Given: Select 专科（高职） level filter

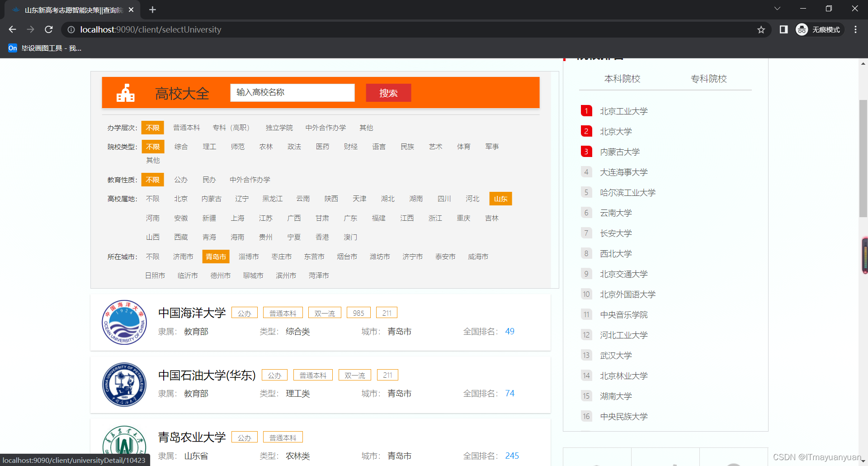Looking at the screenshot, I should pos(231,128).
